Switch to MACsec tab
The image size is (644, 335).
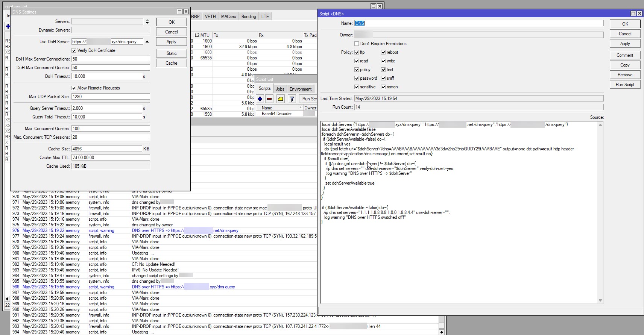pyautogui.click(x=228, y=17)
